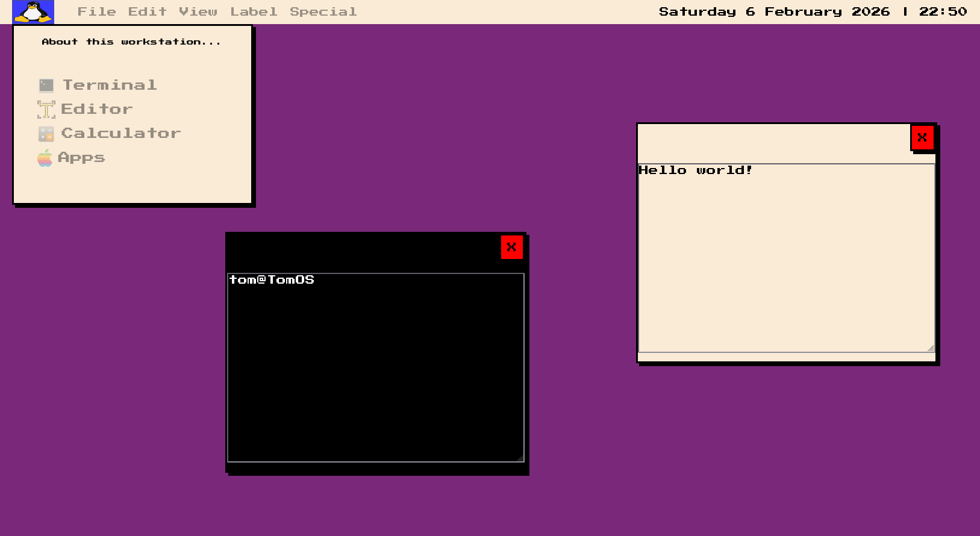Launch Terminal from the menu label
The image size is (980, 536).
point(110,85)
